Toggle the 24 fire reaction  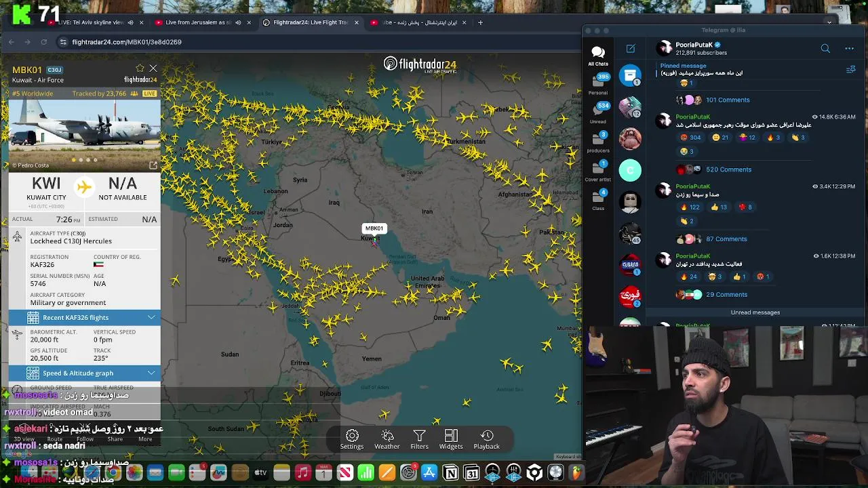(x=688, y=277)
